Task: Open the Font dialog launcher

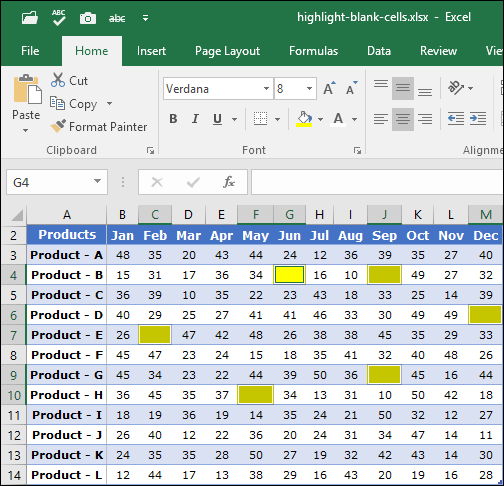Action: tap(358, 151)
